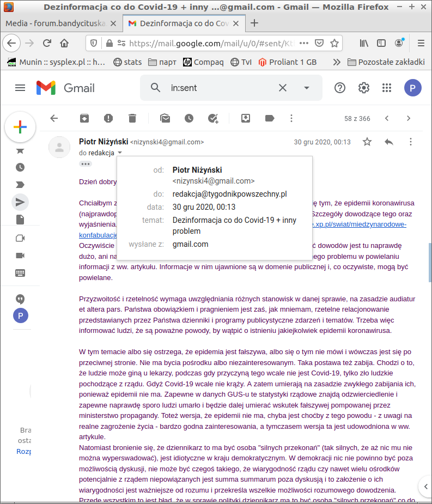The width and height of the screenshot is (432, 504).
Task: Open Snoozed folder in sidebar
Action: coord(20,167)
